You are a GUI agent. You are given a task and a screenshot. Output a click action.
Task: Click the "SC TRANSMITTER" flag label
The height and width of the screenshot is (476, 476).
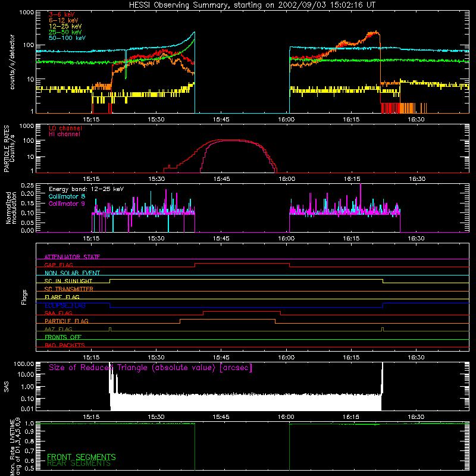pos(69,289)
